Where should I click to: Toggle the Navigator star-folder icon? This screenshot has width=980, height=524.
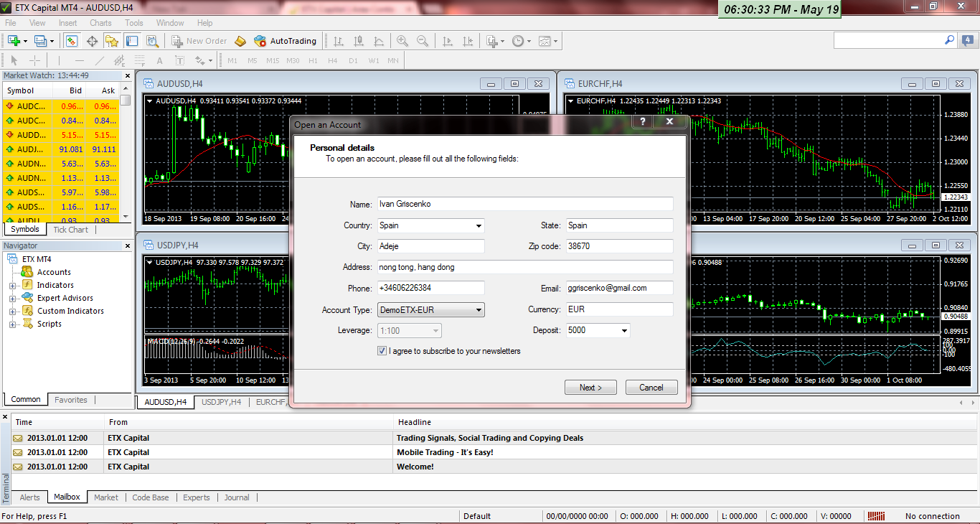coord(112,41)
